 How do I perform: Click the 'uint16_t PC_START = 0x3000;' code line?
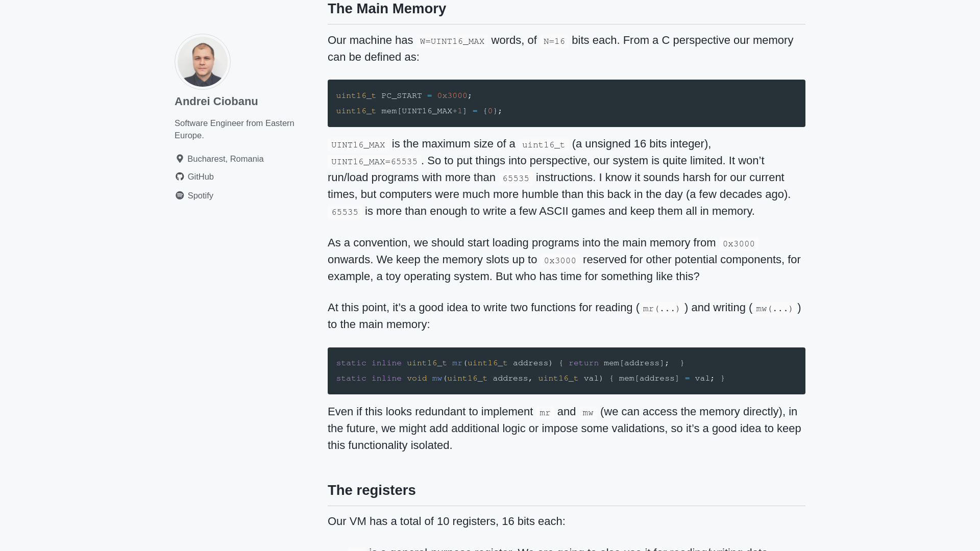(404, 96)
